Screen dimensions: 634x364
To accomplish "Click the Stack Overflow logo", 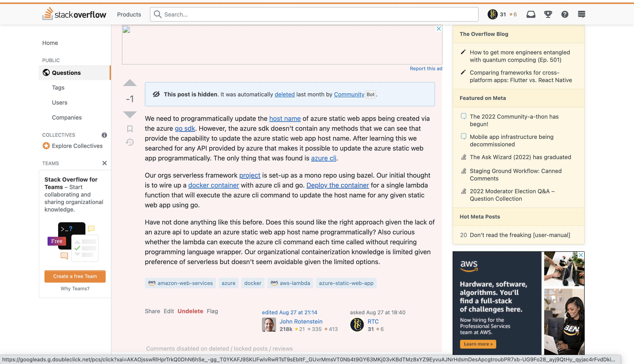I will click(74, 14).
